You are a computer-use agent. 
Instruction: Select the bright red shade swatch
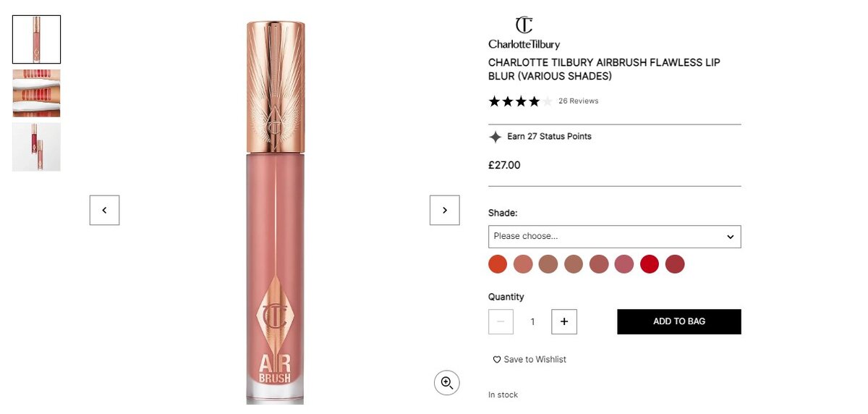point(650,264)
